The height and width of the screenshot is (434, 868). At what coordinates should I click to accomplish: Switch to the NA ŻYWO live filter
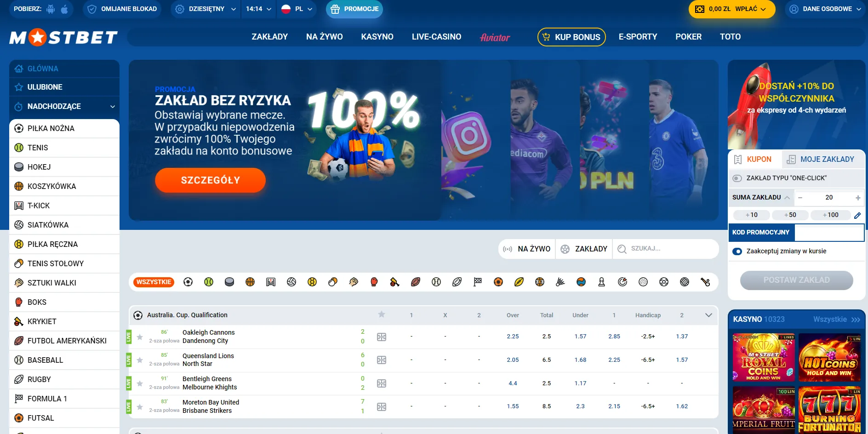click(527, 249)
